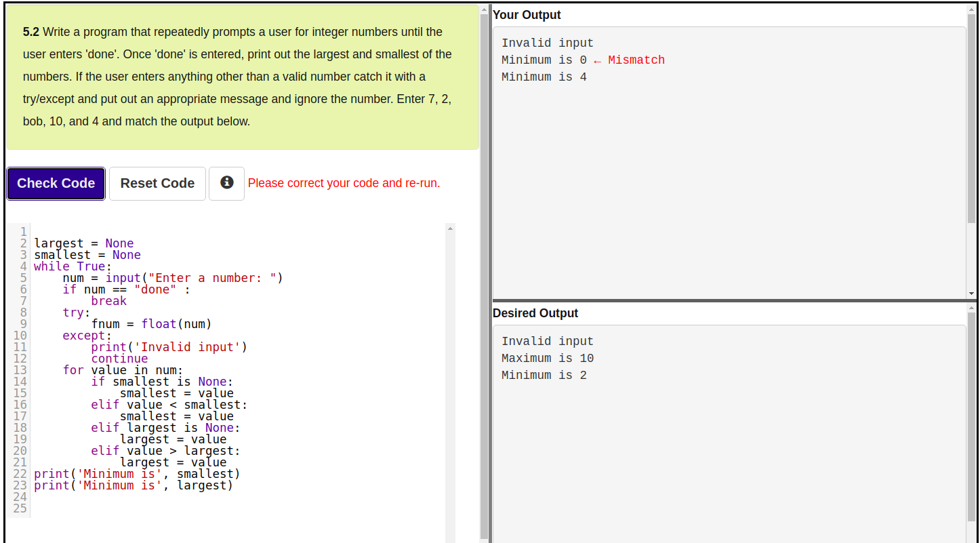Click the Reset Code button
980x543 pixels.
157,184
